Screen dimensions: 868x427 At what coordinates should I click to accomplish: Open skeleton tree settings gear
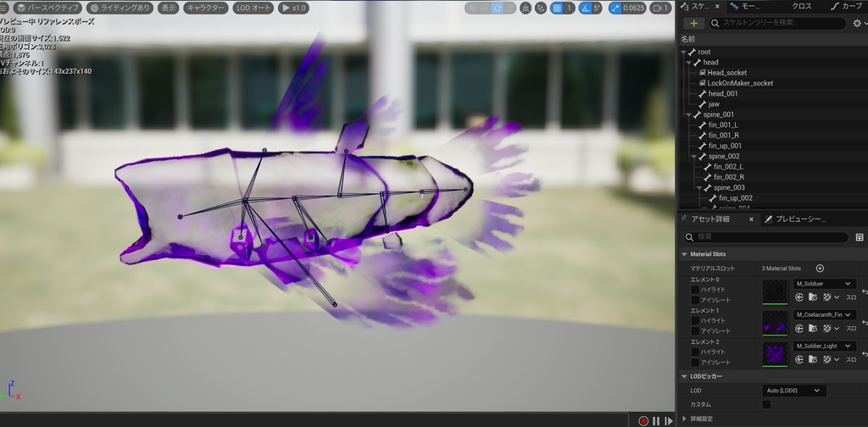click(x=858, y=23)
